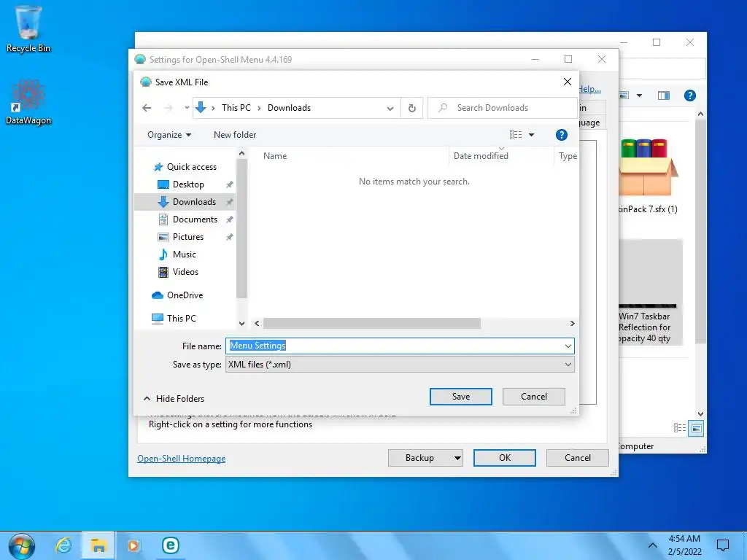Open the Save as type combo box

[x=400, y=365]
